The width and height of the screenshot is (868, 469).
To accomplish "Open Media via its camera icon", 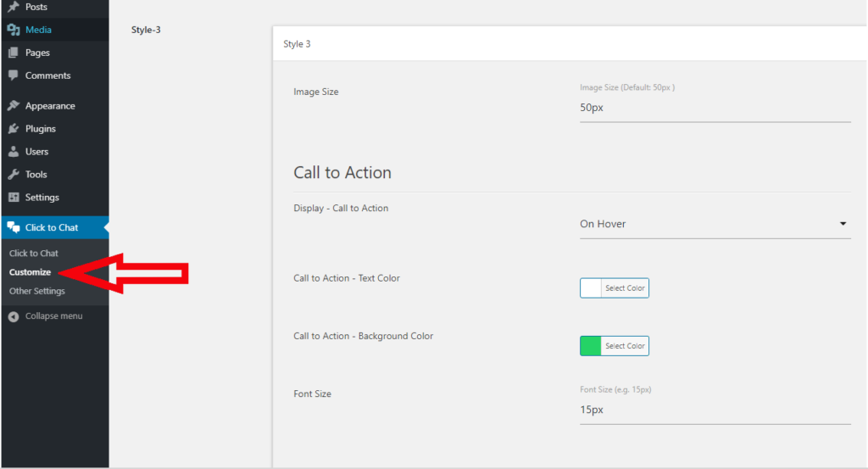I will [14, 30].
